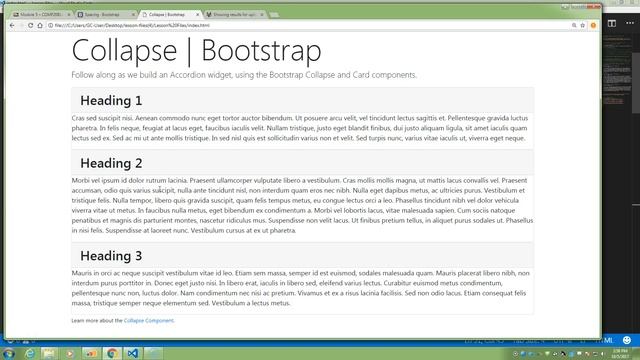Open the Collapse Component link

pos(149,320)
